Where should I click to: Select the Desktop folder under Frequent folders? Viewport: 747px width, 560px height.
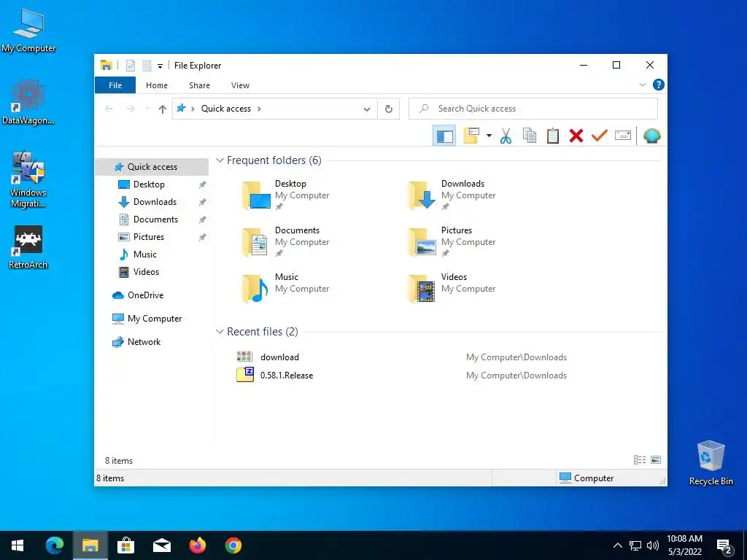point(285,195)
